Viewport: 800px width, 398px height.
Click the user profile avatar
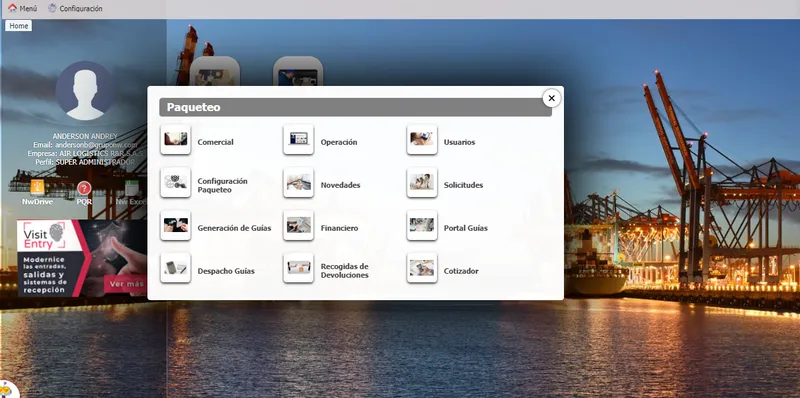coord(85,91)
